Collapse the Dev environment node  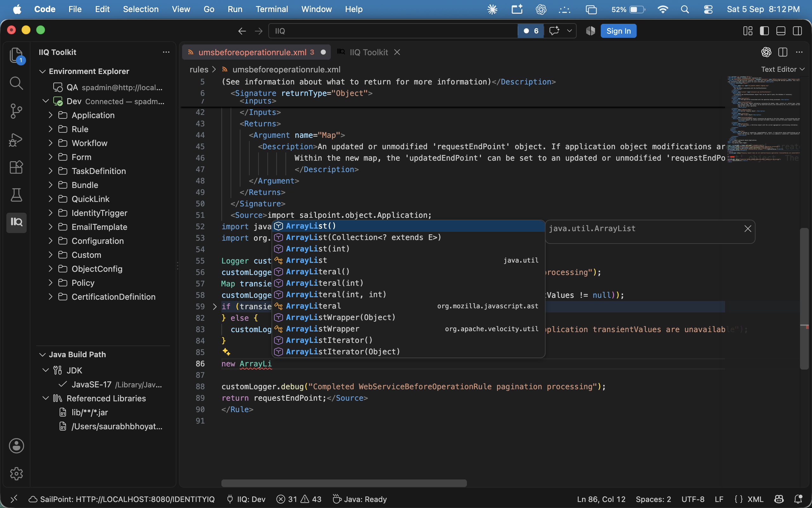(x=46, y=101)
